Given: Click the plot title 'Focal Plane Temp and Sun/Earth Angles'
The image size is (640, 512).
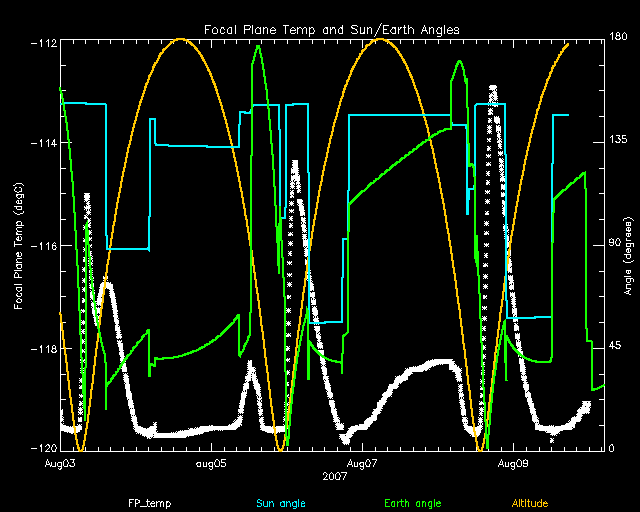Looking at the screenshot, I should [331, 30].
